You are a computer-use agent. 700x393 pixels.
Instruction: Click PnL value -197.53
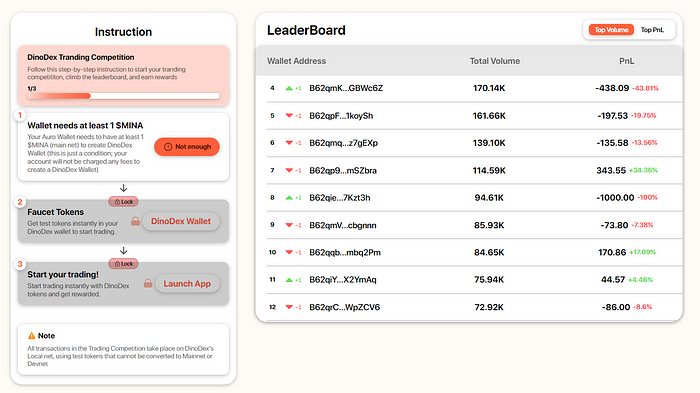point(612,116)
